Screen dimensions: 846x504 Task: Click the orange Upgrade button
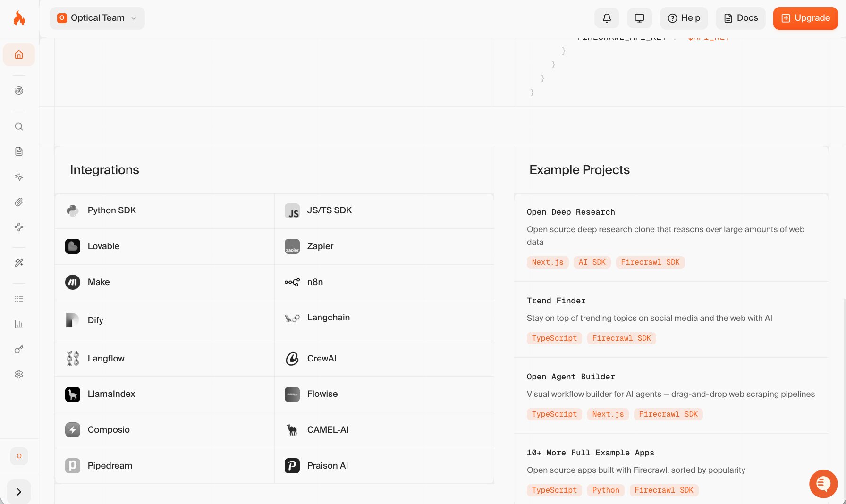click(x=805, y=18)
